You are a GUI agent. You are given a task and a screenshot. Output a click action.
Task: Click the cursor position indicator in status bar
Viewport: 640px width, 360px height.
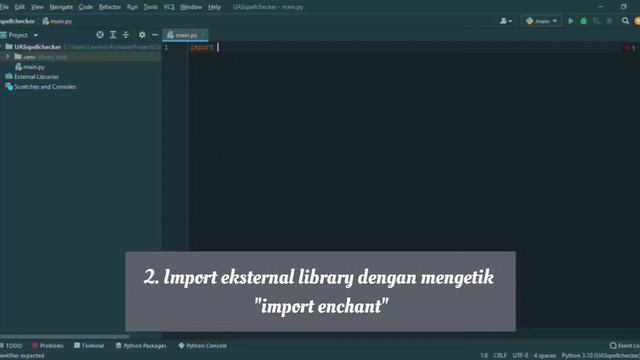(x=484, y=356)
